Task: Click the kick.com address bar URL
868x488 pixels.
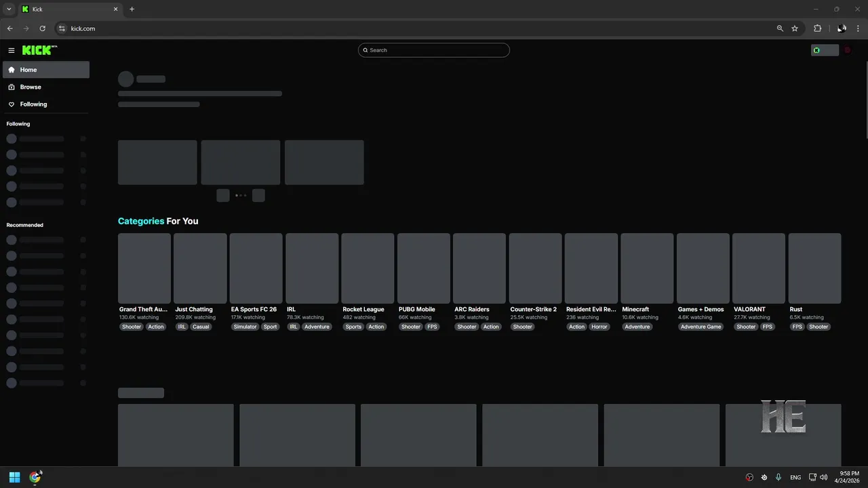Action: 83,28
